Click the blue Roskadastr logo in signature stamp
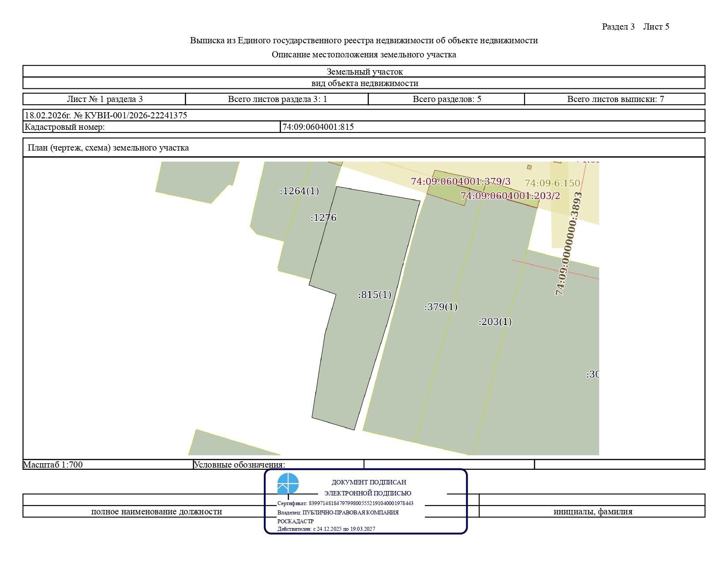The width and height of the screenshot is (728, 563). point(288,484)
